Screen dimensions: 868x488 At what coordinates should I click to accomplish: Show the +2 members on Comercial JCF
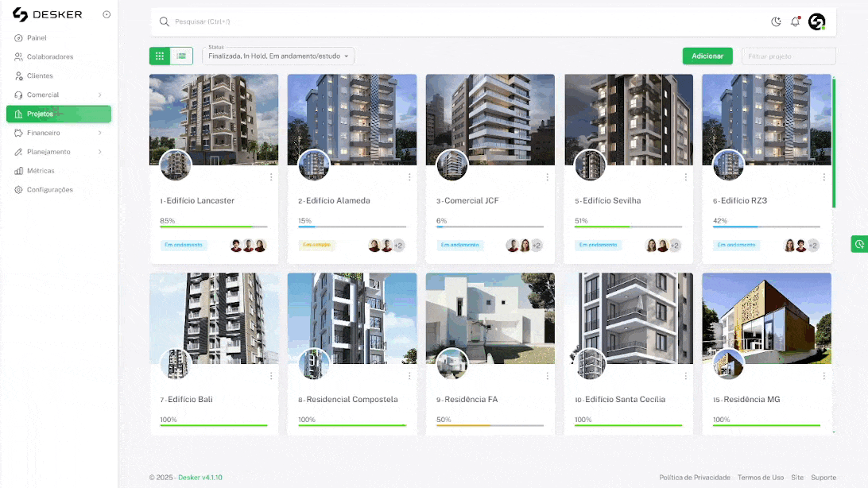pyautogui.click(x=537, y=245)
